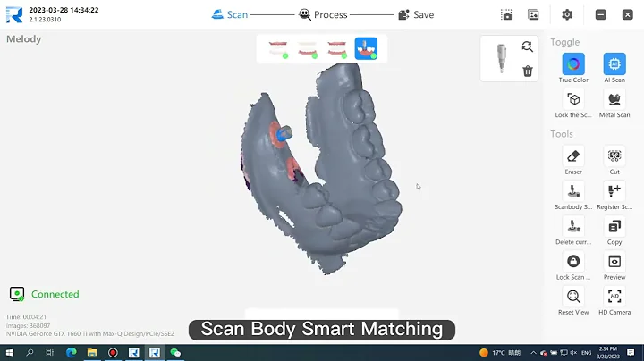The height and width of the screenshot is (361, 644).
Task: Delete the scan body with trash icon
Action: click(528, 71)
